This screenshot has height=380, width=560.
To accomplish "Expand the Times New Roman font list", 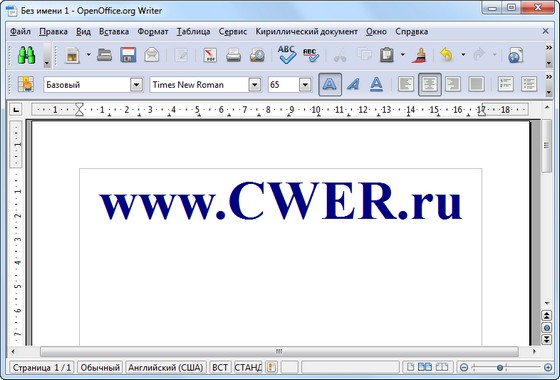I will tap(254, 85).
